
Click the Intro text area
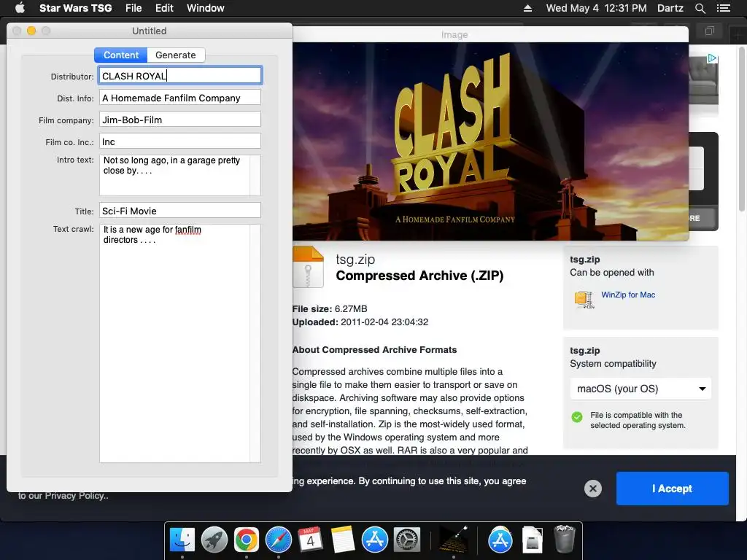[180, 175]
